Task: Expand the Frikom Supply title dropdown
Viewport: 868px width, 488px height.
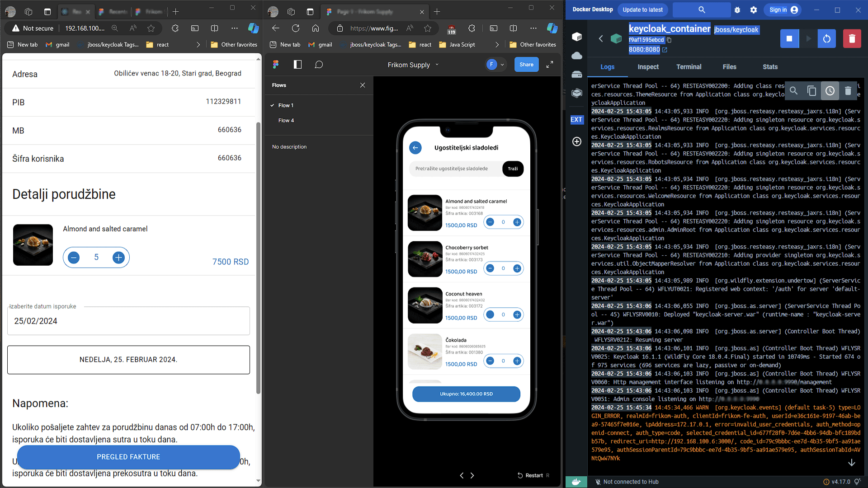Action: [437, 65]
